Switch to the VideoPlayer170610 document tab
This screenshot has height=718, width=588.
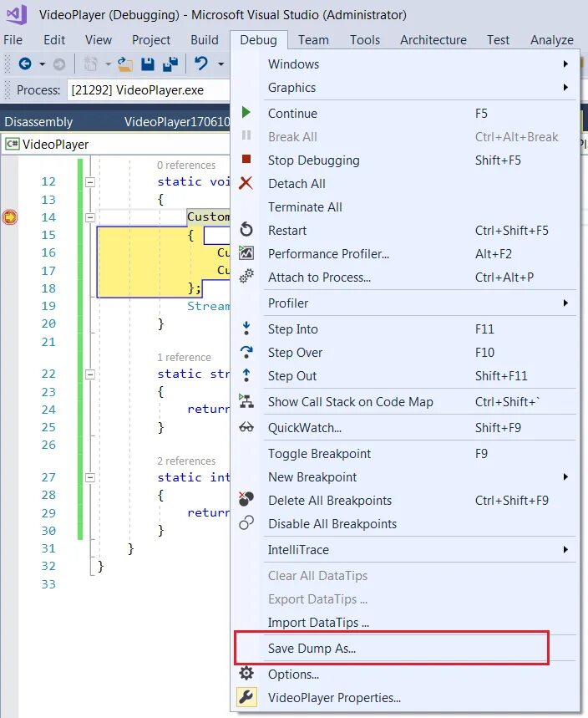(177, 122)
